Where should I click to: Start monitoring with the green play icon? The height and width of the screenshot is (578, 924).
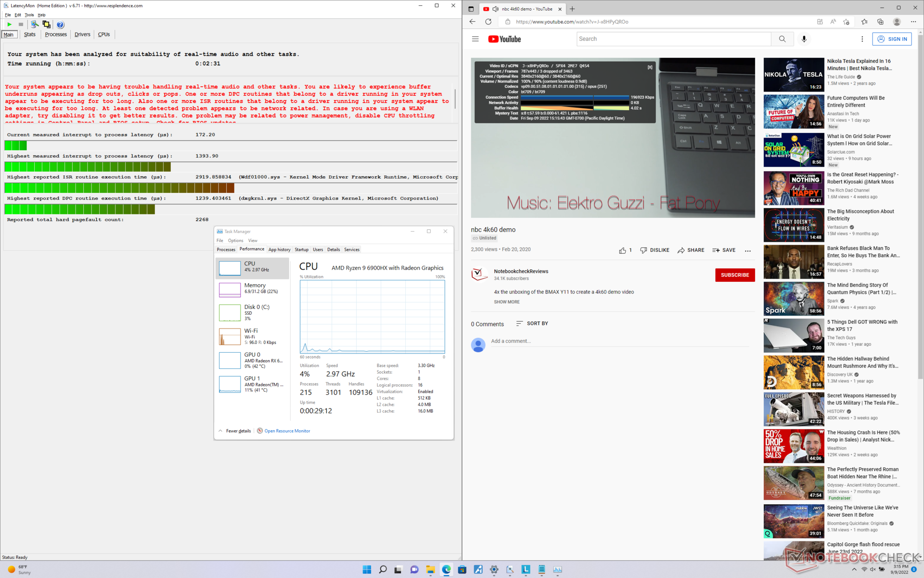click(x=9, y=25)
